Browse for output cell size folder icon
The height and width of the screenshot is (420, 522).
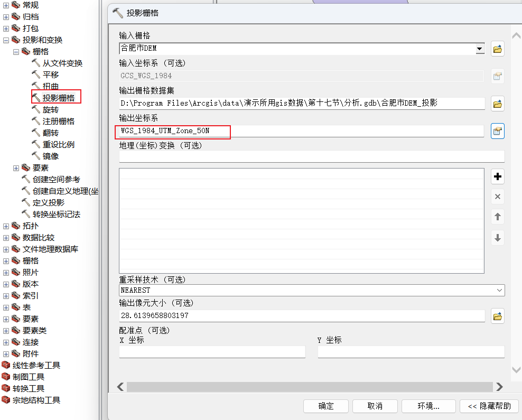497,316
